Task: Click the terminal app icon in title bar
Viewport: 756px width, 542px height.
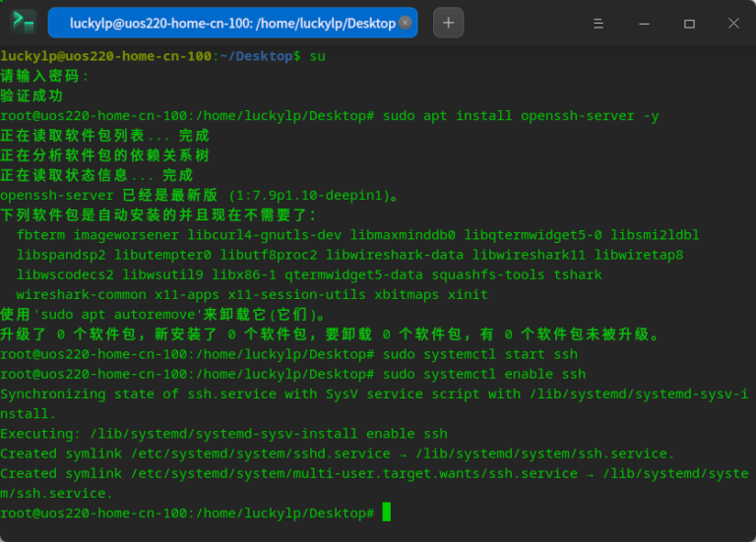Action: [x=23, y=22]
